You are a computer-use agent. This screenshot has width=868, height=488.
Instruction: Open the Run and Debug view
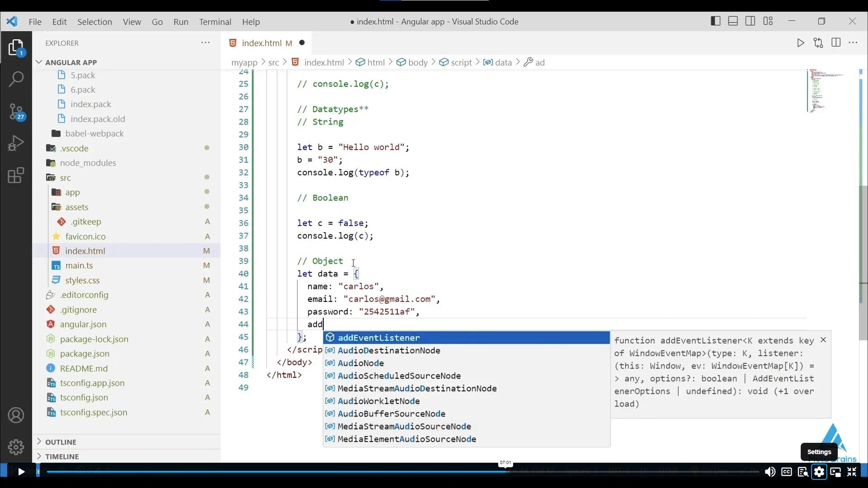(16, 143)
